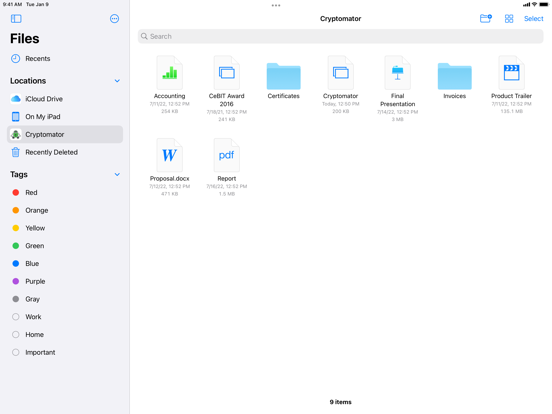Tap the 'Locations' section heading
Screen dimensions: 552x414
click(x=28, y=81)
